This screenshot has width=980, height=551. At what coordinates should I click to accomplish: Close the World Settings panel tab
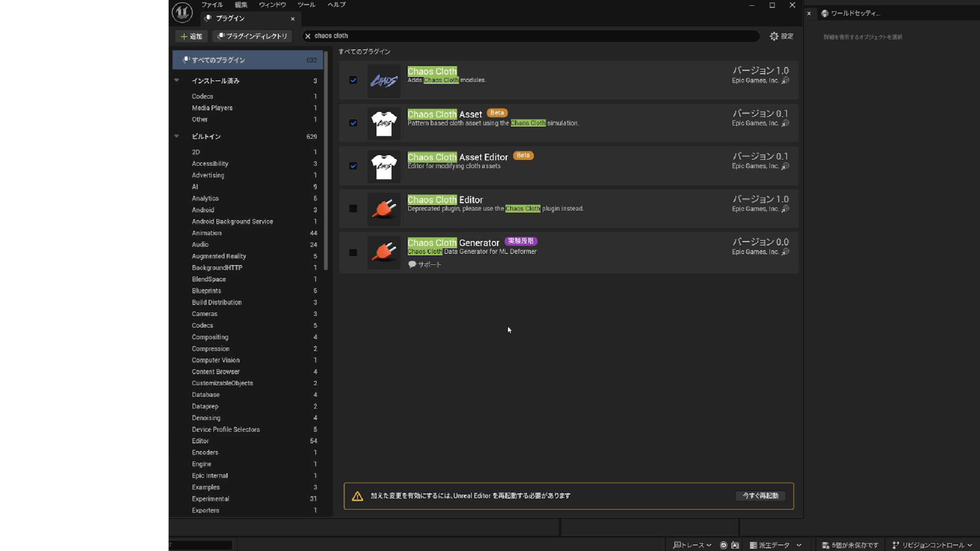point(809,13)
